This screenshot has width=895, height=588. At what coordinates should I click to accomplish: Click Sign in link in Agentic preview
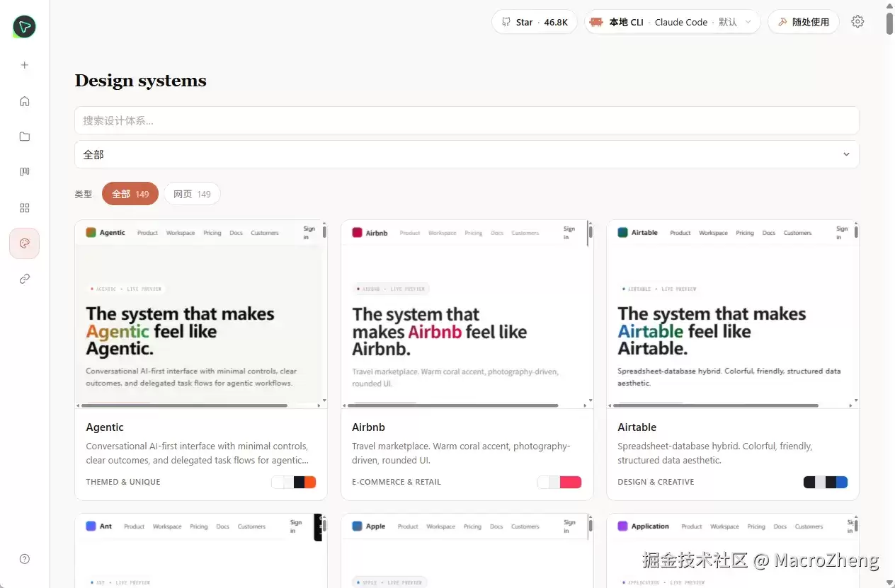pyautogui.click(x=309, y=233)
